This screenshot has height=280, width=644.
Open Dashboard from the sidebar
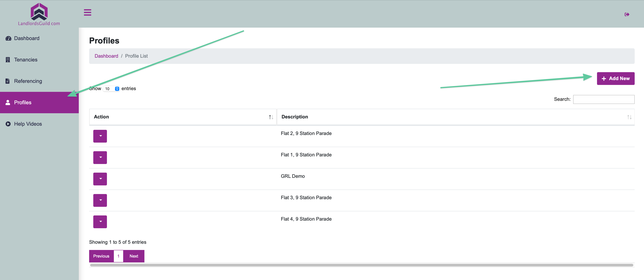click(39, 38)
